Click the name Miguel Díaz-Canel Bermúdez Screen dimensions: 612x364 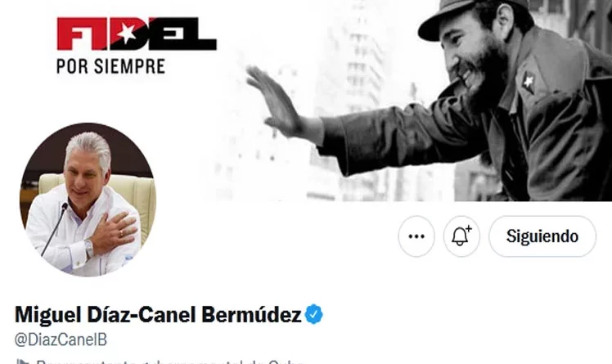(158, 314)
